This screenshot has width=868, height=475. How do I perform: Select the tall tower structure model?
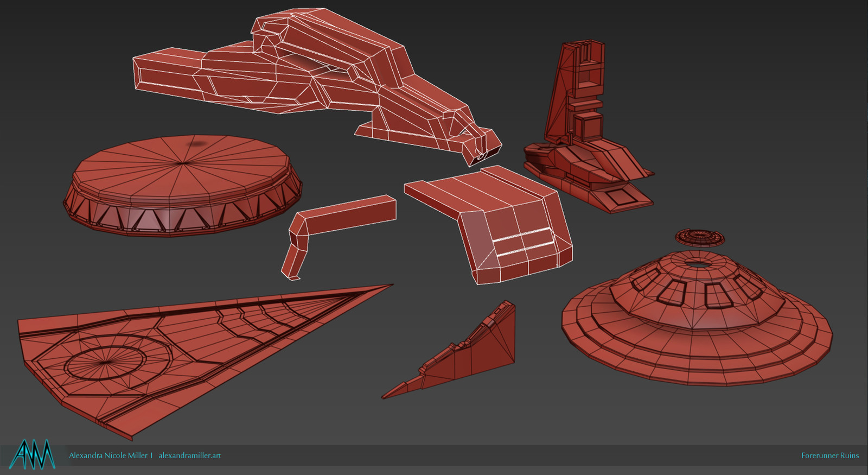coord(589,128)
